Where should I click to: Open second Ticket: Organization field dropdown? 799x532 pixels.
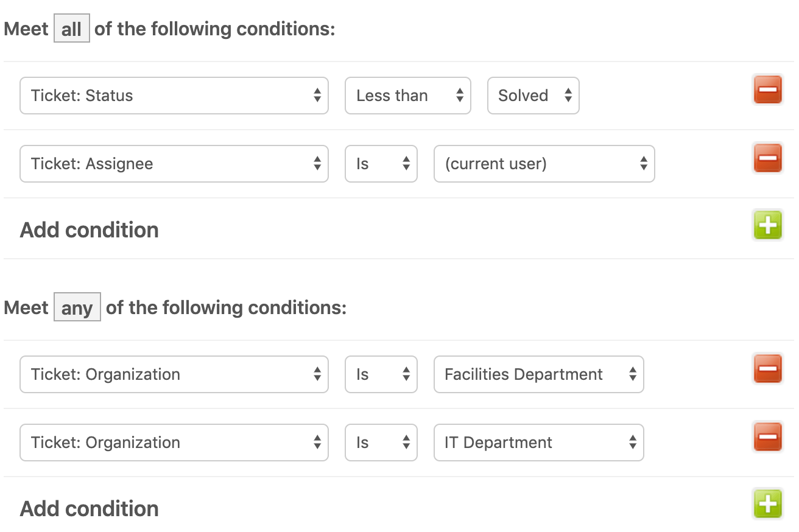pyautogui.click(x=174, y=443)
